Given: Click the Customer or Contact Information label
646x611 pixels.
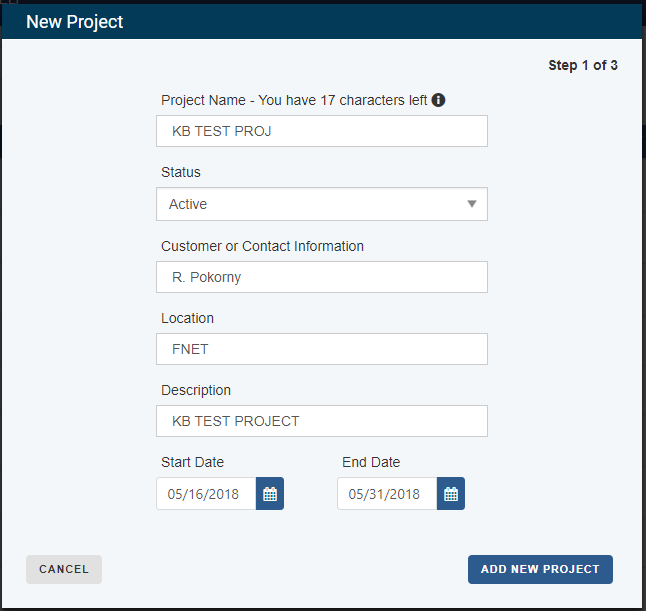Looking at the screenshot, I should click(x=262, y=246).
